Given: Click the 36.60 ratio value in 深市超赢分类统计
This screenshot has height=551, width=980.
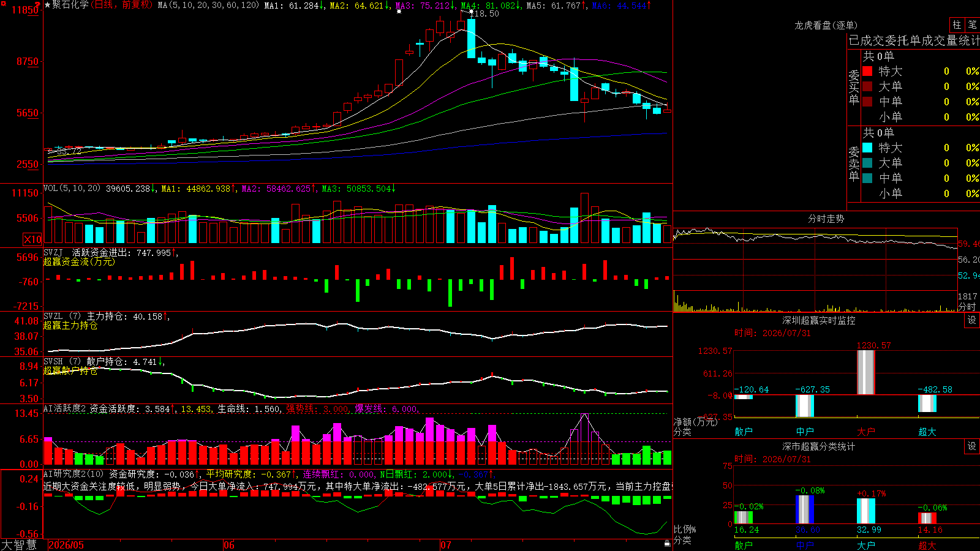Looking at the screenshot, I should 808,530.
